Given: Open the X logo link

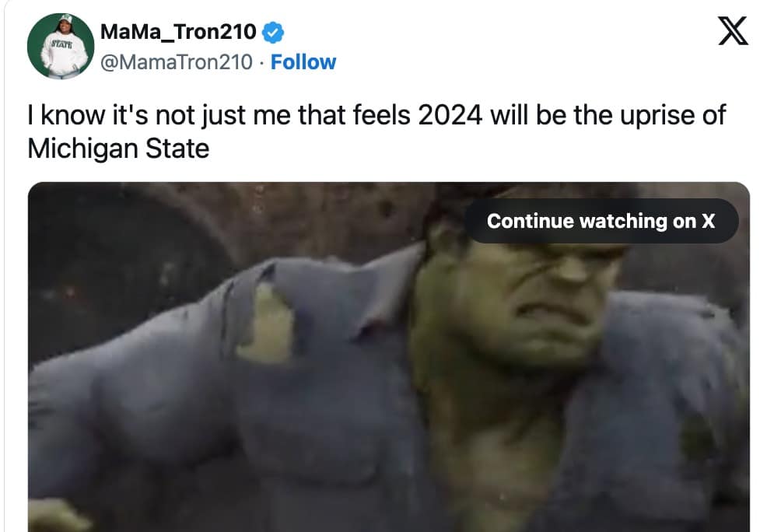Looking at the screenshot, I should click(733, 31).
